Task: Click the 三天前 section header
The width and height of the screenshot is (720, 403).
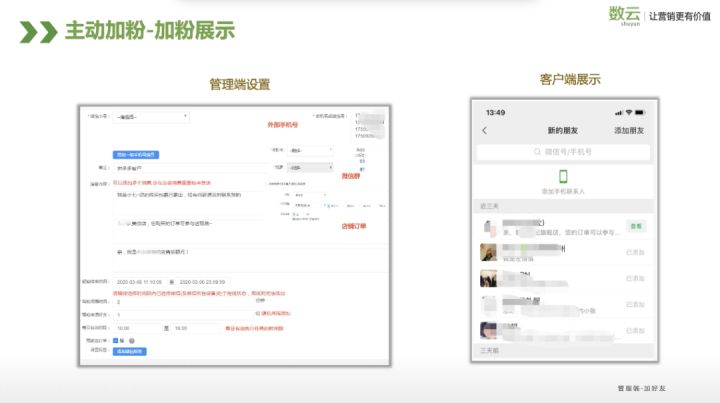Action: (x=564, y=350)
